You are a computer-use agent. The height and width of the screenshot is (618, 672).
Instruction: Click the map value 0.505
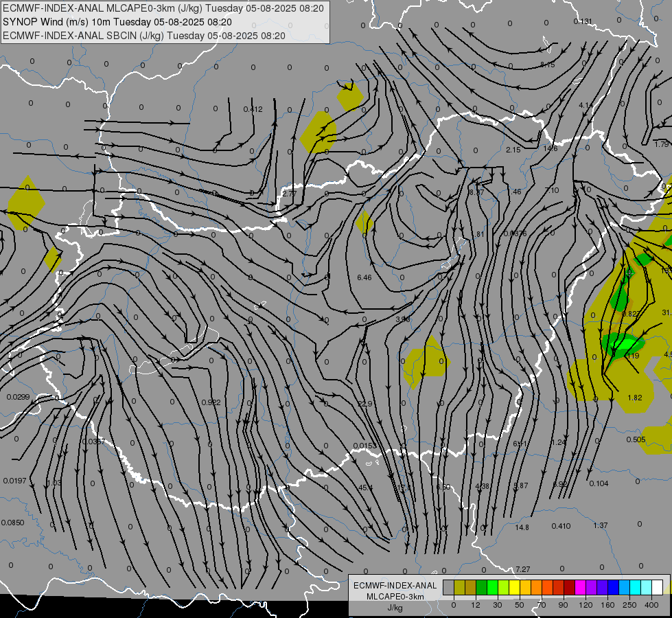636,439
